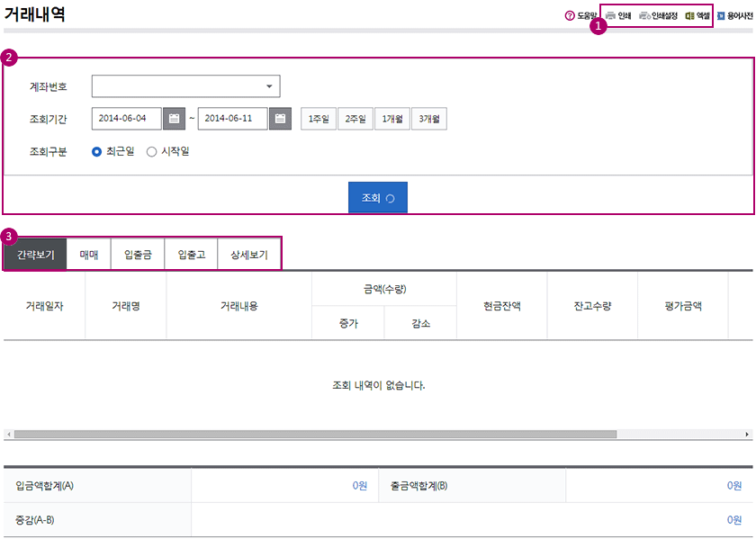Screen dimensions: 756x539
Task: Click the 조회 내역이 없습니다 message
Action: [379, 385]
